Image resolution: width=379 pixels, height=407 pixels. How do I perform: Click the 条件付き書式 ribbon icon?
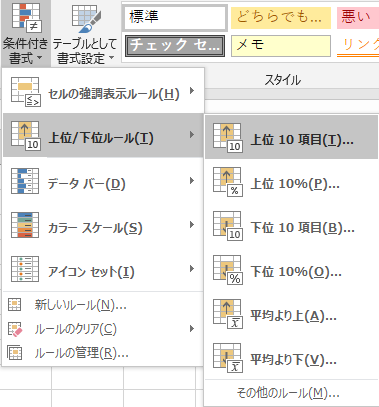[27, 18]
